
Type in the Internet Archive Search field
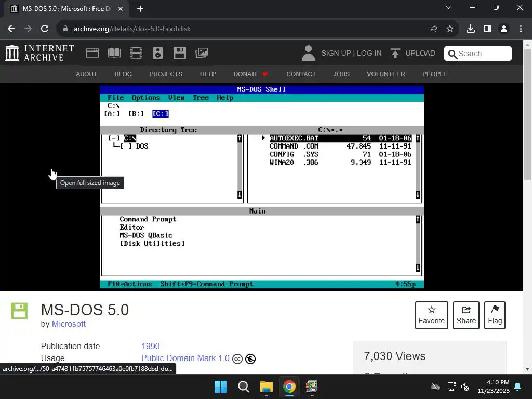coord(478,54)
